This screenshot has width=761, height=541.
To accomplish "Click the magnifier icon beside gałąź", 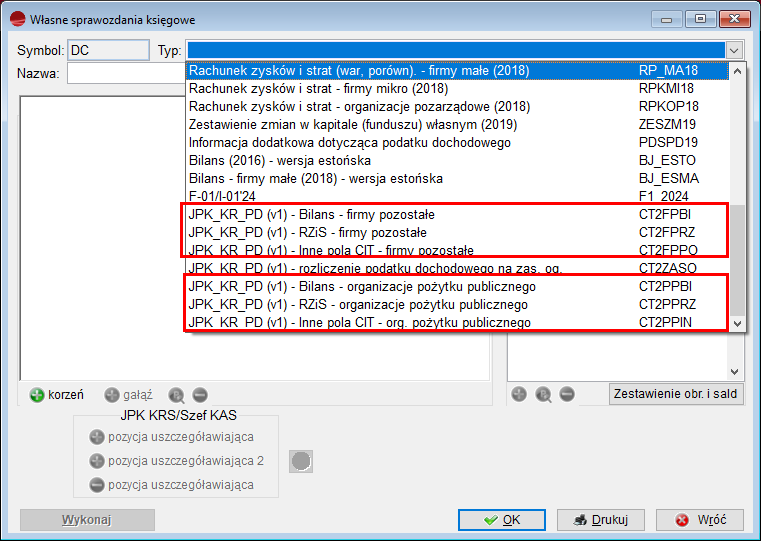I will click(x=177, y=395).
